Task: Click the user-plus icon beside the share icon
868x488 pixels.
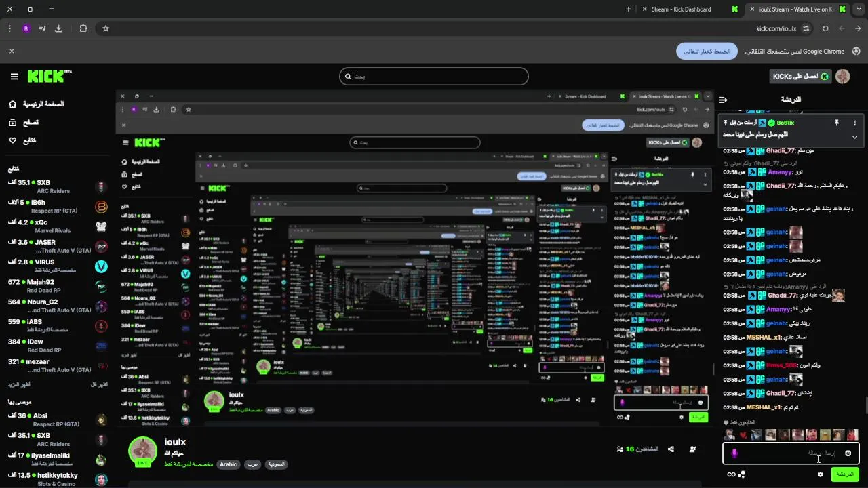Action: point(692,449)
